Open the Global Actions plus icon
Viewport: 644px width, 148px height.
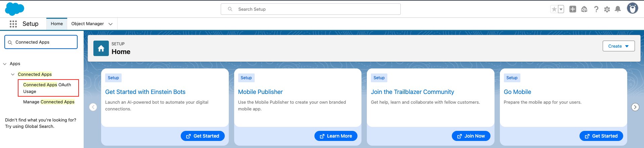point(573,9)
